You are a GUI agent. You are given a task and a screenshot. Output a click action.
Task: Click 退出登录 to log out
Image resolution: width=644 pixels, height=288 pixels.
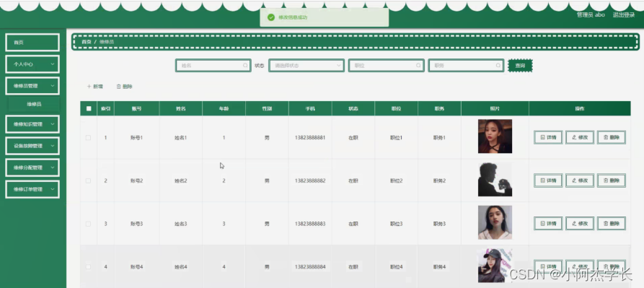[624, 14]
